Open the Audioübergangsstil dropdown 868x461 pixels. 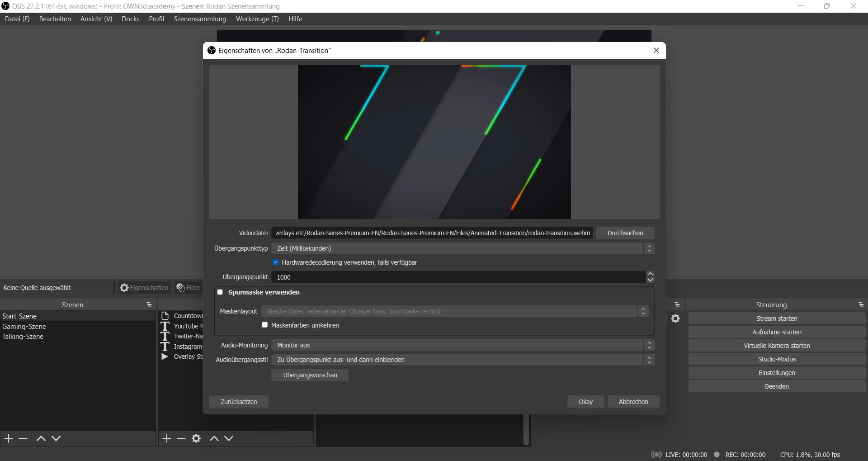click(463, 360)
